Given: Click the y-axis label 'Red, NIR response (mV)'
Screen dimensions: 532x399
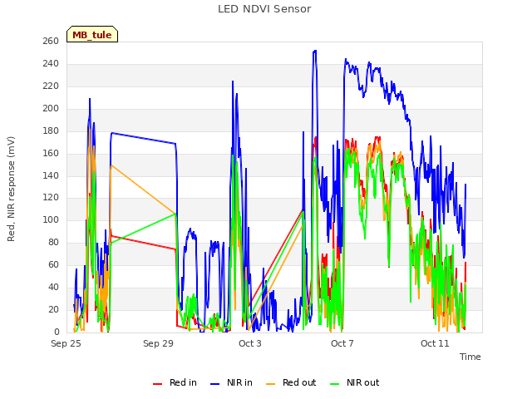Looking at the screenshot, I should click(x=11, y=189).
